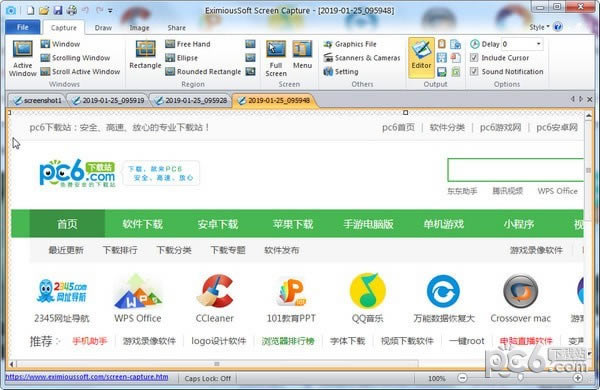Open a file using the folder icon

point(44,10)
